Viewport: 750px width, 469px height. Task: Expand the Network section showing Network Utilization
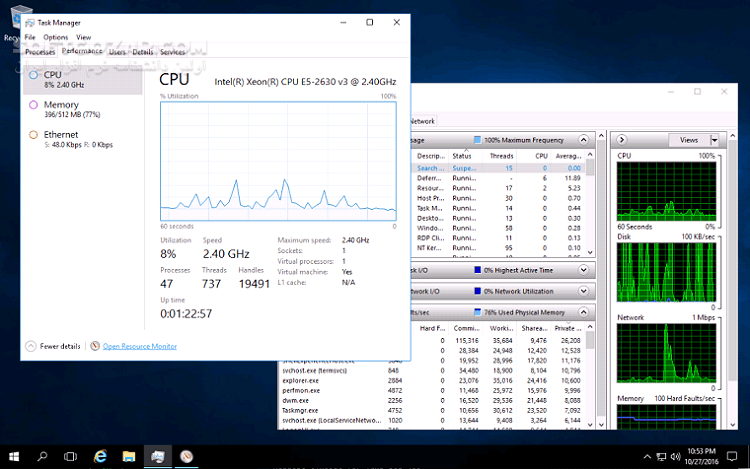coord(583,291)
